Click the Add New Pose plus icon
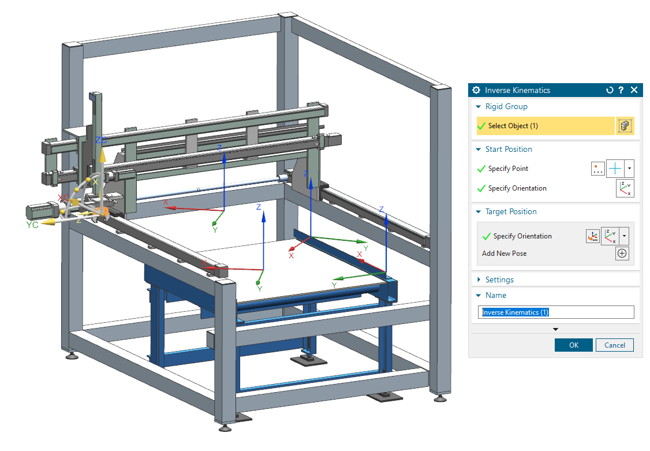Screen dimensions: 650x451 [623, 254]
